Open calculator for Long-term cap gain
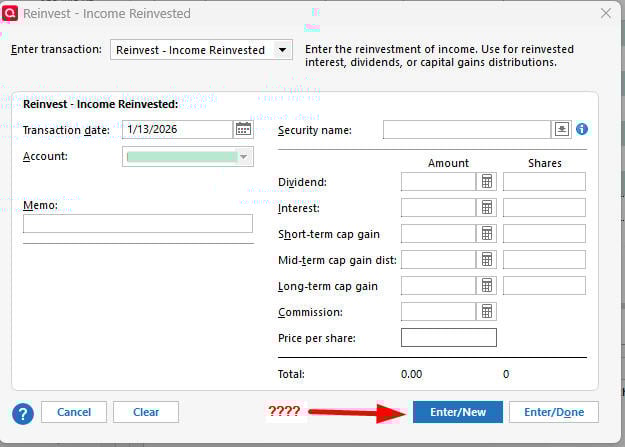Screen dimensions: 625x447 point(486,286)
